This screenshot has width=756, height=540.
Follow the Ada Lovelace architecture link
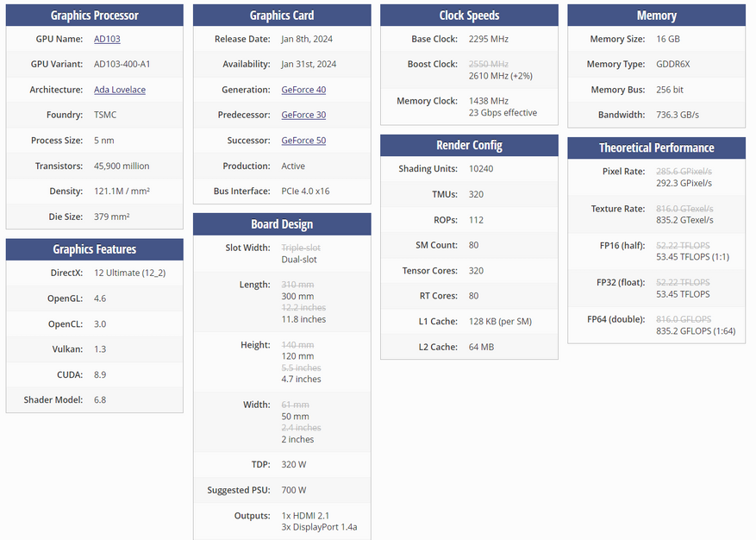(x=120, y=90)
